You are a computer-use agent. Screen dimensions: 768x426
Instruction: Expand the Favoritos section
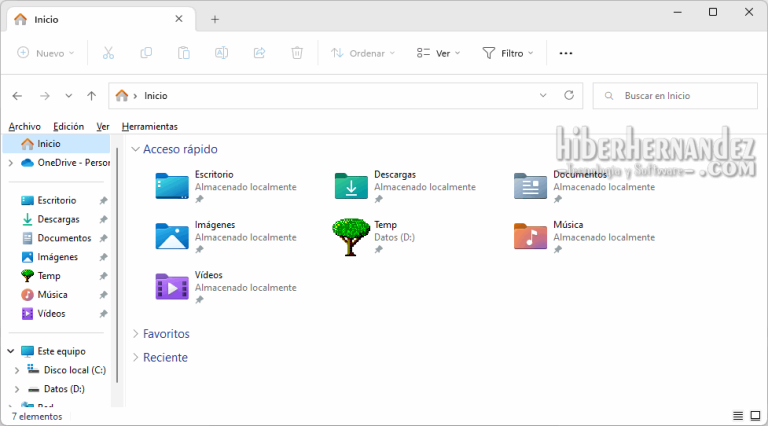(x=165, y=334)
